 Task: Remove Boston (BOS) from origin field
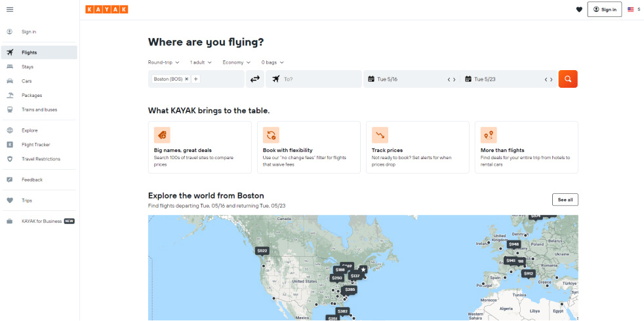point(186,79)
